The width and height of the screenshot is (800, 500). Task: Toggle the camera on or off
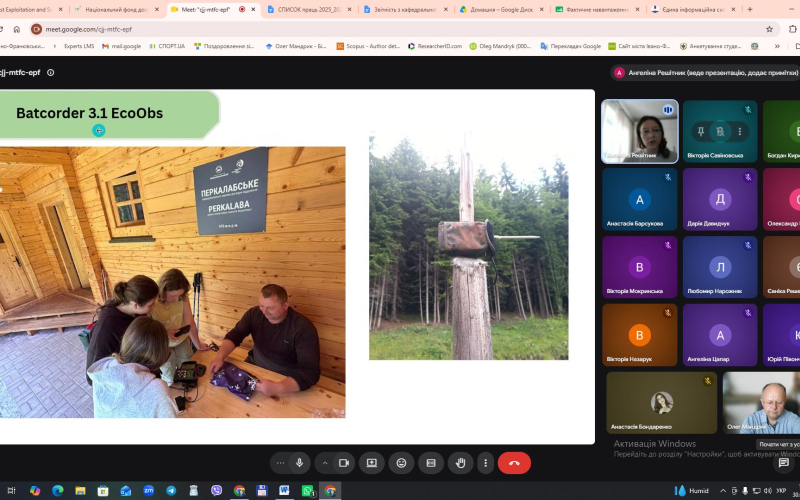[344, 463]
